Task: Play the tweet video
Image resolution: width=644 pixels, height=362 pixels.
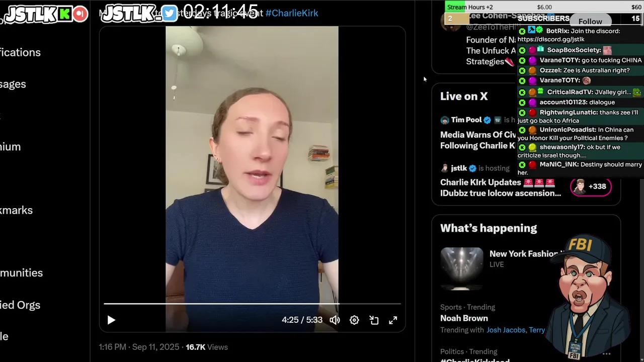Action: tap(111, 320)
